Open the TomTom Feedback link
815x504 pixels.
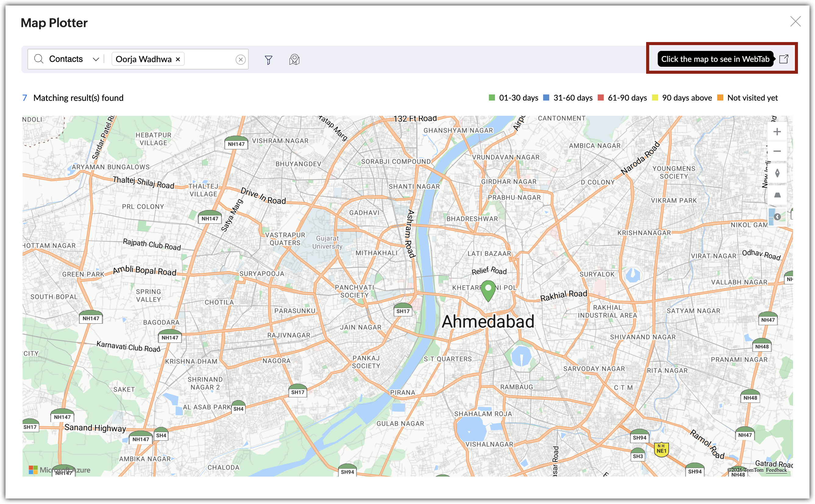[x=776, y=470]
